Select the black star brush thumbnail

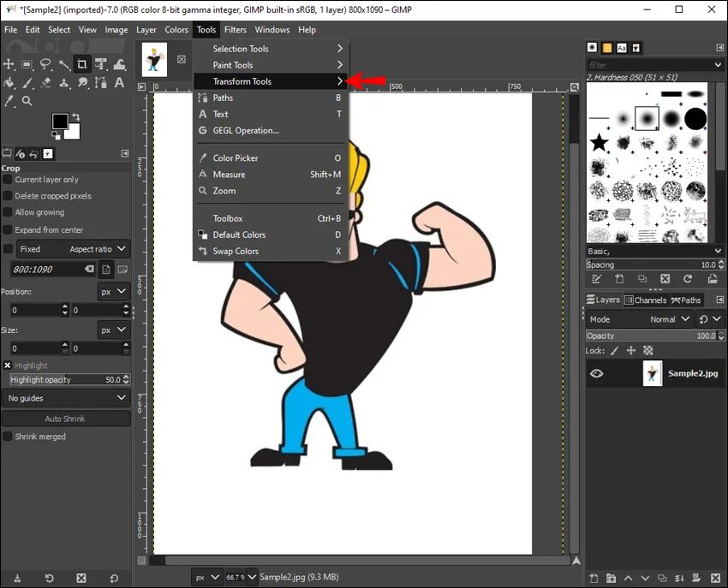pyautogui.click(x=600, y=142)
